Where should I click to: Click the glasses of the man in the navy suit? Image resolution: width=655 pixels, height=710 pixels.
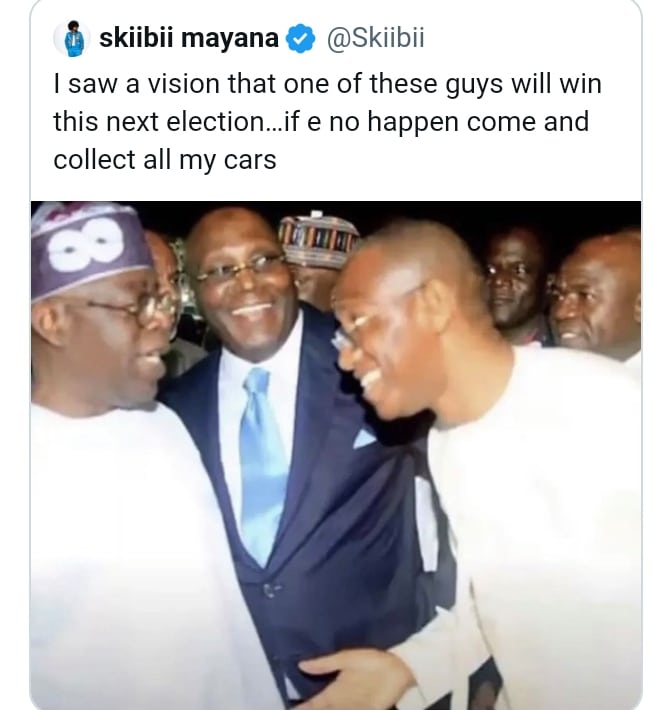(240, 269)
